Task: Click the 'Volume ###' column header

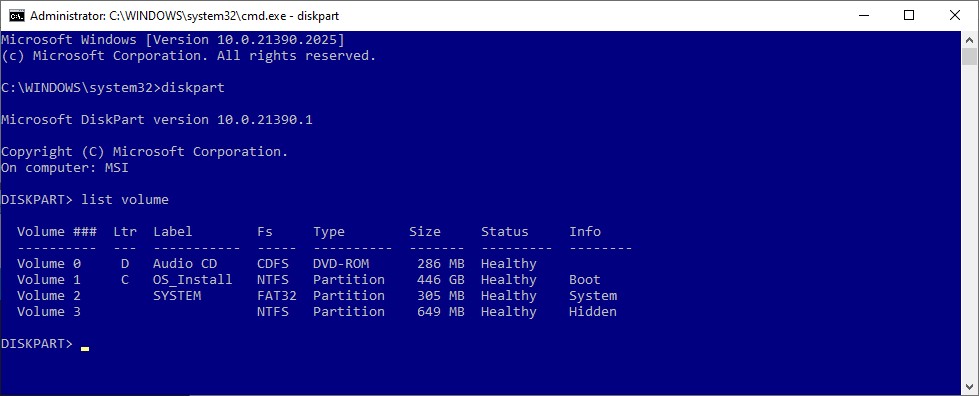Action: tap(57, 232)
